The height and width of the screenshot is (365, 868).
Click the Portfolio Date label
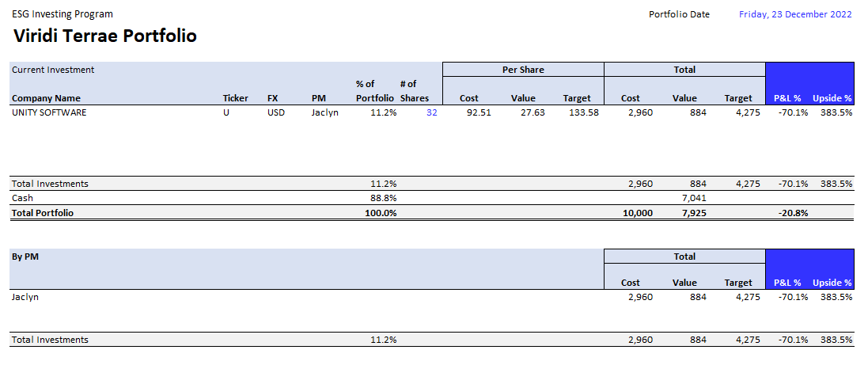[x=679, y=14]
